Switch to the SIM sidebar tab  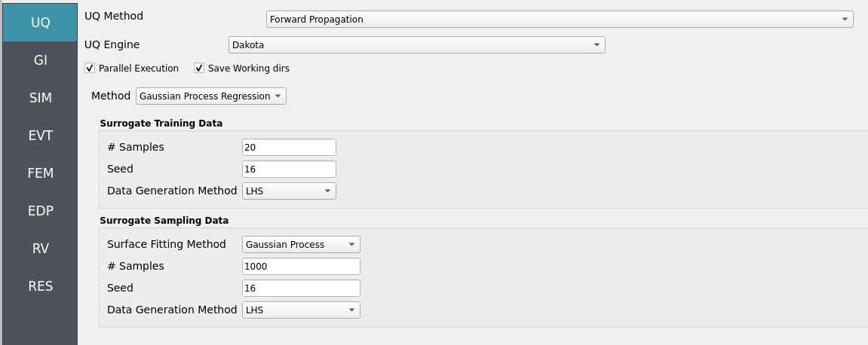40,98
